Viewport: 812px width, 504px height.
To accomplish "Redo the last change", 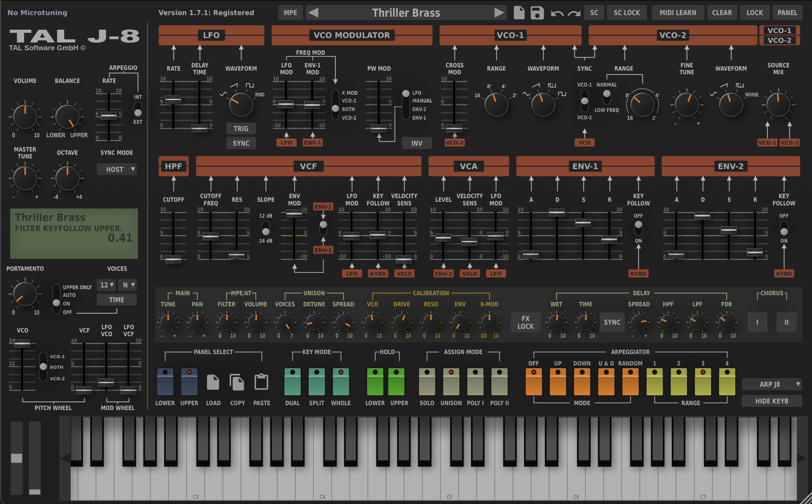I will coord(574,13).
